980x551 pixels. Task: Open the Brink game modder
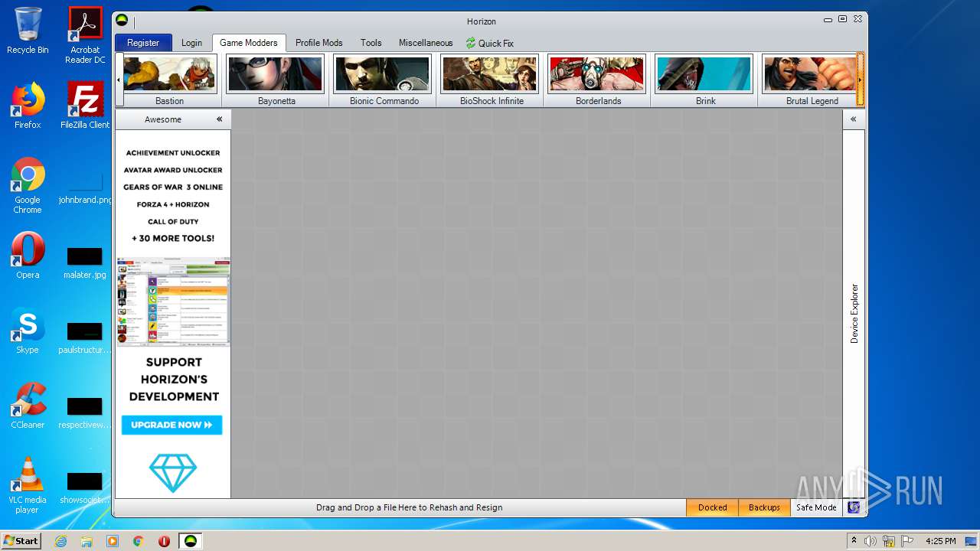pyautogui.click(x=704, y=80)
